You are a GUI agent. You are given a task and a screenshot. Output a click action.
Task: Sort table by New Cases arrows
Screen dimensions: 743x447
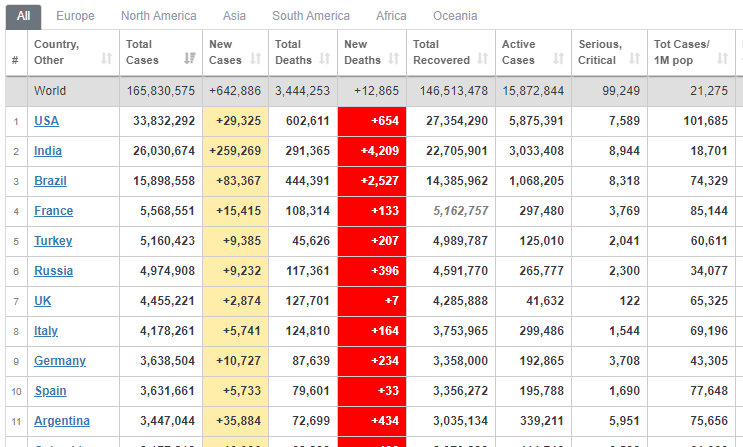[x=256, y=59]
